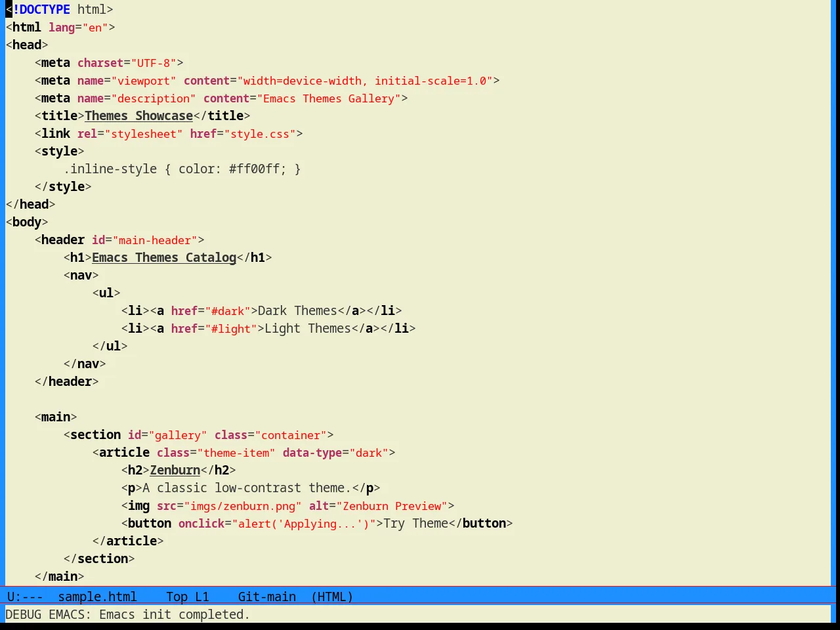Viewport: 840px width, 630px height.
Task: Click the link tag name
Action: point(56,133)
